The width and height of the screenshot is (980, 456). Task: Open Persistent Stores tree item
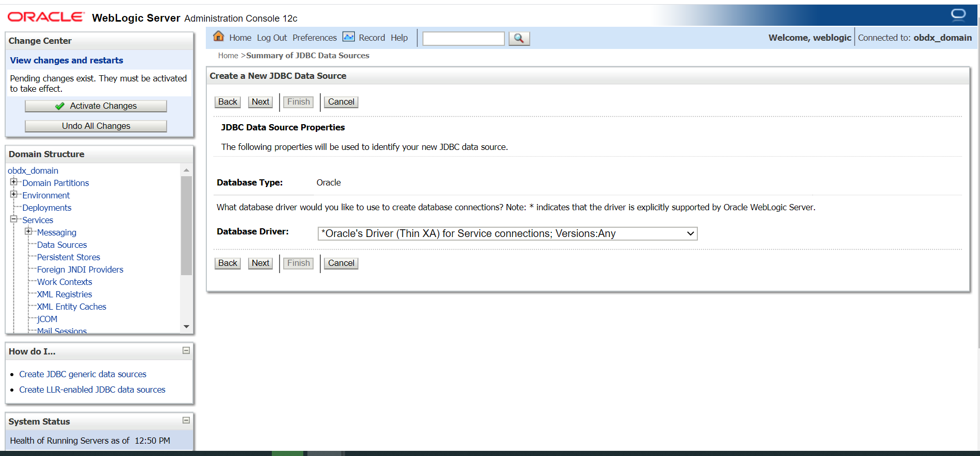click(69, 257)
